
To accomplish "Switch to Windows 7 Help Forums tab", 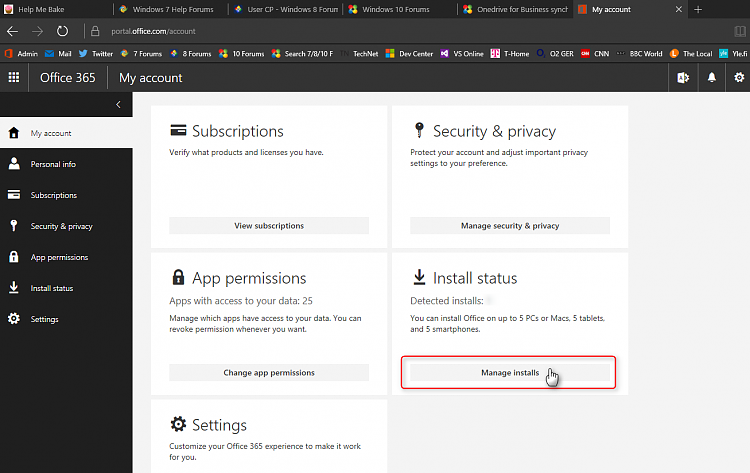I will click(x=171, y=9).
